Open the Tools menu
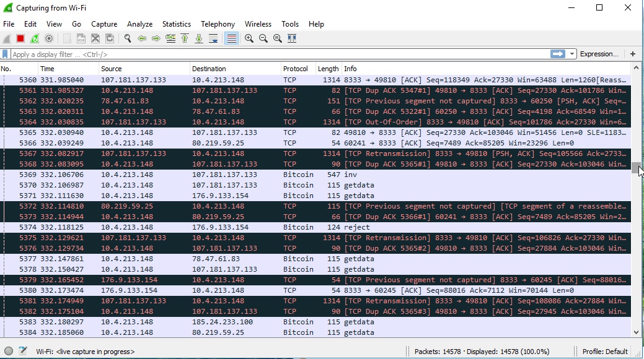644x359 pixels. pos(290,24)
